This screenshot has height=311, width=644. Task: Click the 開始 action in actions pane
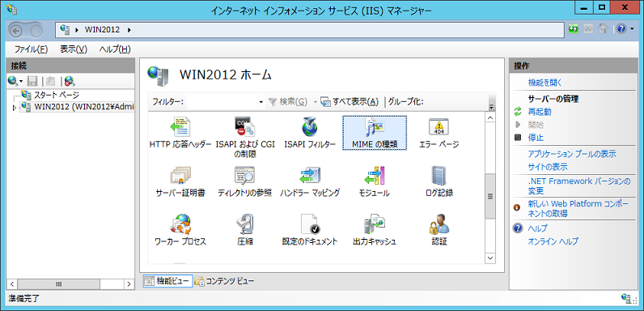tap(536, 124)
